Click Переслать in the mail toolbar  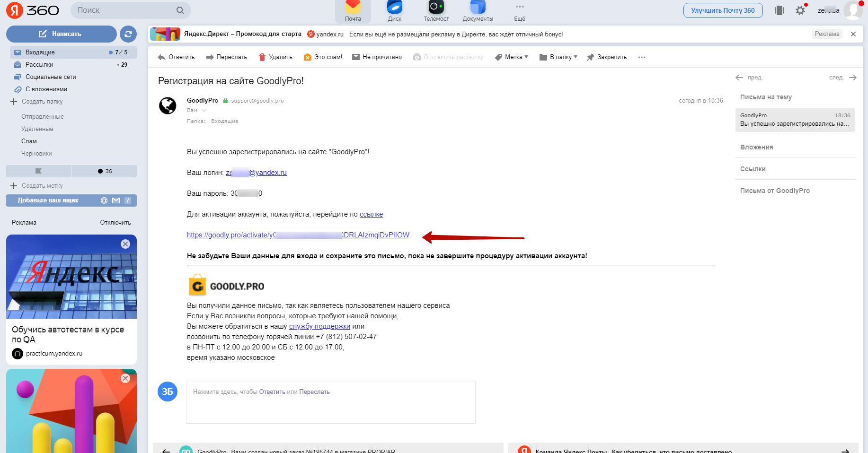[227, 57]
